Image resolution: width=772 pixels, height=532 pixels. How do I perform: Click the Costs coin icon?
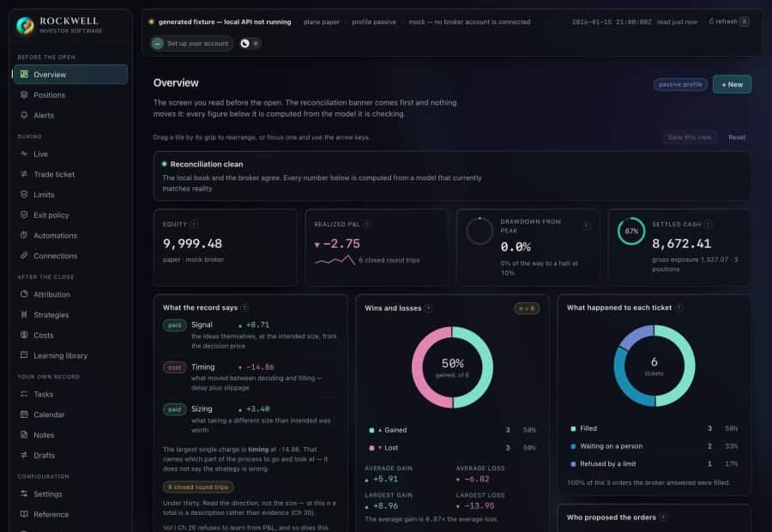pyautogui.click(x=24, y=335)
